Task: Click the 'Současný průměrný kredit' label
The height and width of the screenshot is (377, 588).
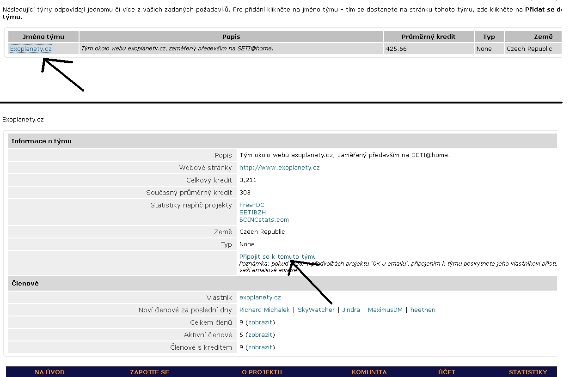Action: [189, 193]
